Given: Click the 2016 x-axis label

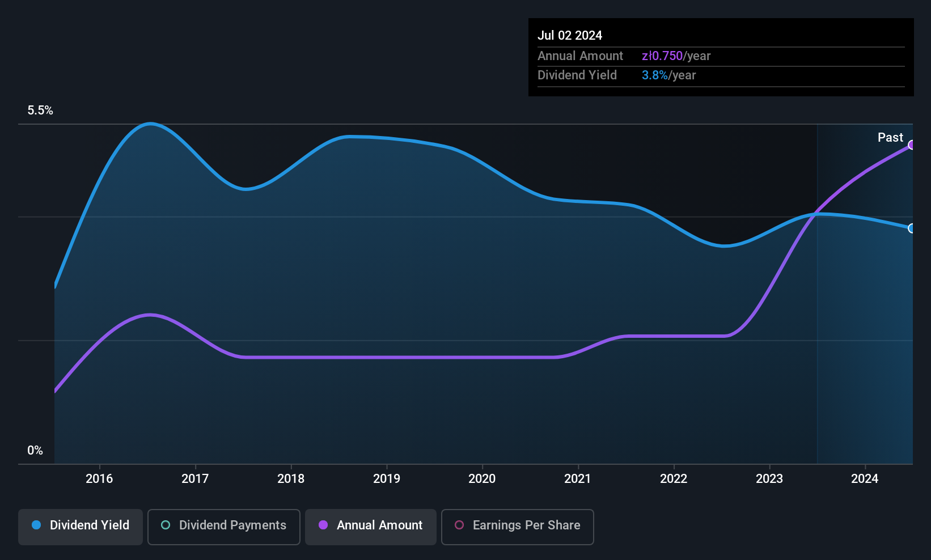Looking at the screenshot, I should tap(99, 478).
